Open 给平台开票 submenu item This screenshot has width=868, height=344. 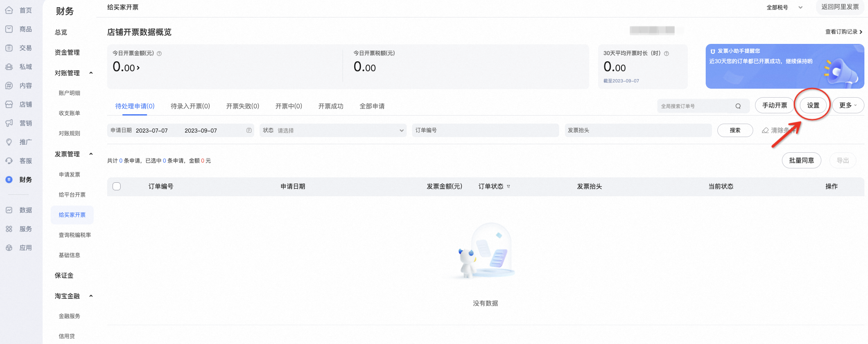coord(72,195)
